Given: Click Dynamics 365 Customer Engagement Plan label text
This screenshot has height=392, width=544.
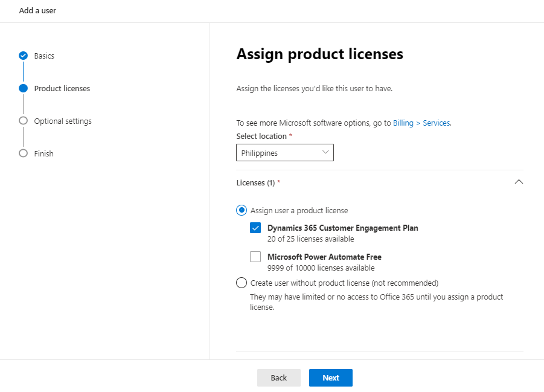Looking at the screenshot, I should tap(343, 228).
